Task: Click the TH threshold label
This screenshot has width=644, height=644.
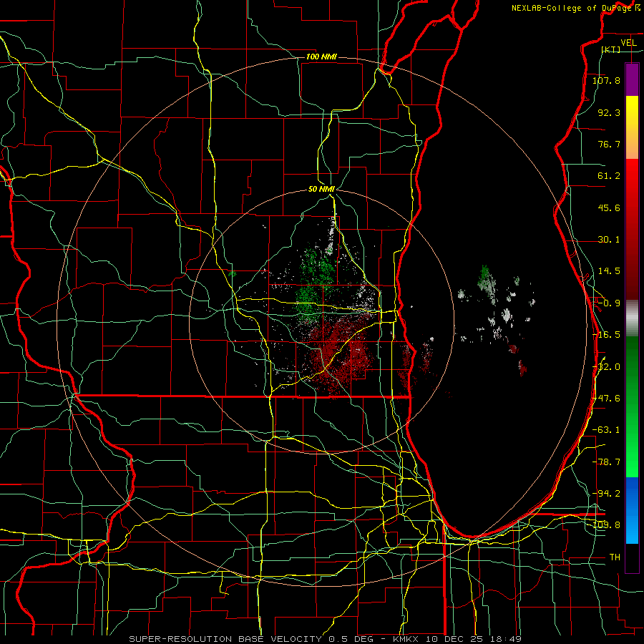Action: coord(615,557)
